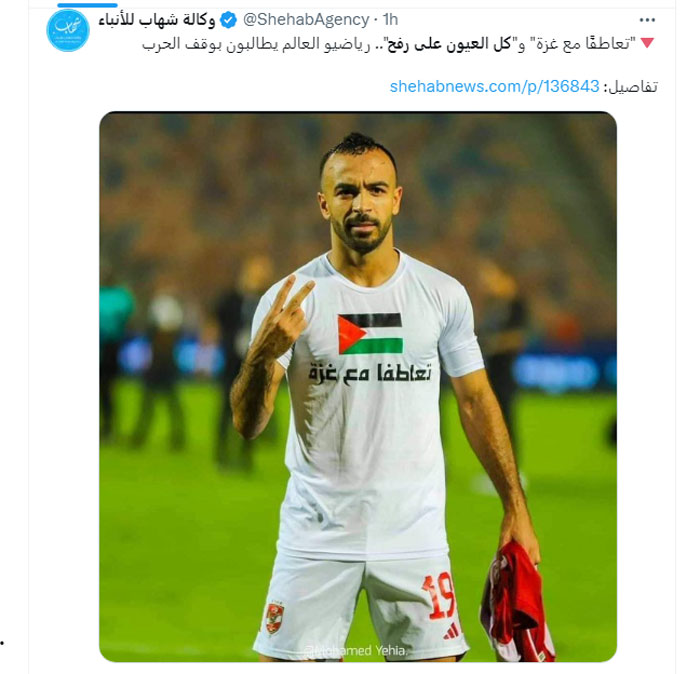Click the تعاطفا مع غزة shirt slogan
The image size is (700, 674).
coord(370,373)
